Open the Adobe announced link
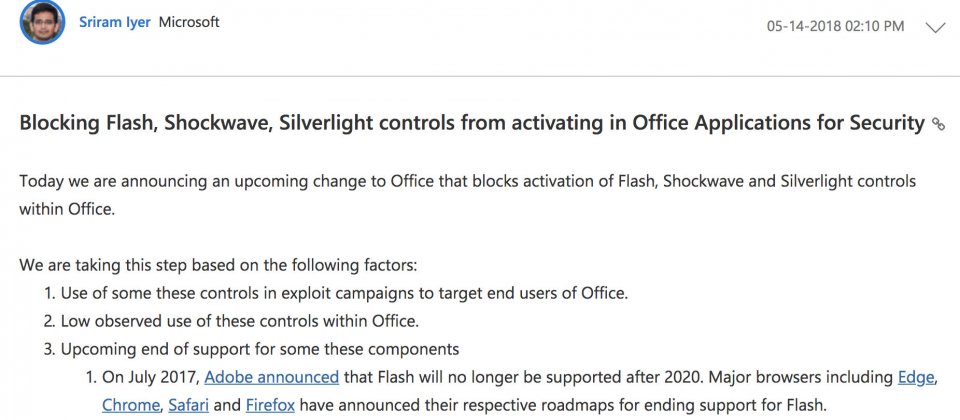 (x=271, y=377)
